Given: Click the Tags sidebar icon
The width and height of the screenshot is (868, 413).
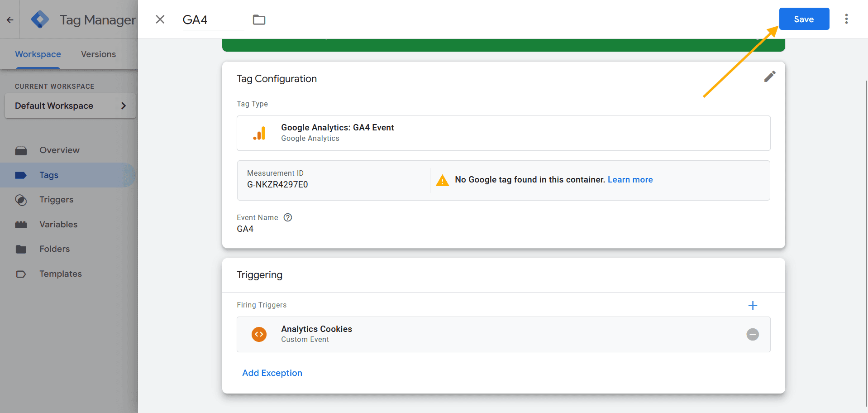Looking at the screenshot, I should click(x=21, y=175).
